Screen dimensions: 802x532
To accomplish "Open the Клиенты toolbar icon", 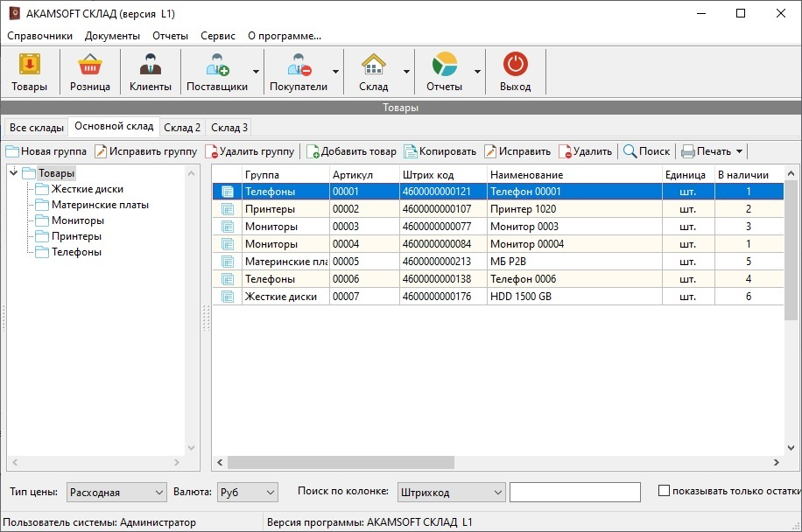I will (x=151, y=71).
